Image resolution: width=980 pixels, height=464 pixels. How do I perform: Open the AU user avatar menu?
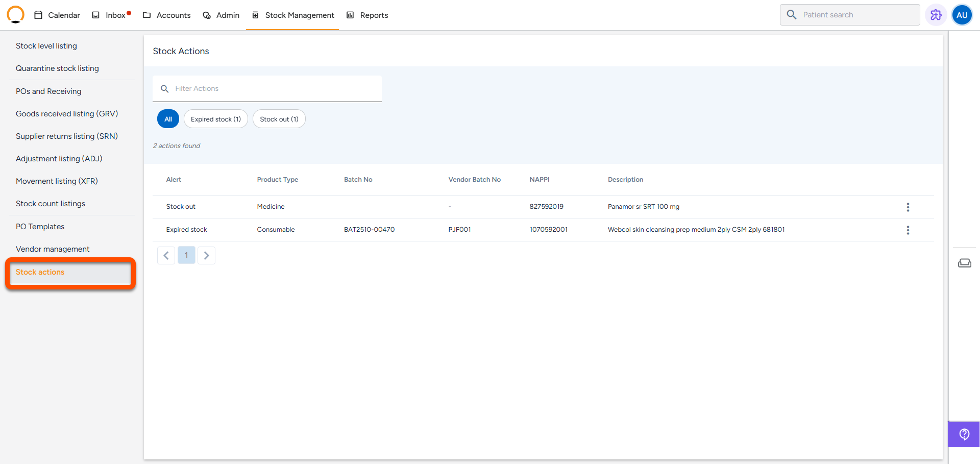[962, 15]
